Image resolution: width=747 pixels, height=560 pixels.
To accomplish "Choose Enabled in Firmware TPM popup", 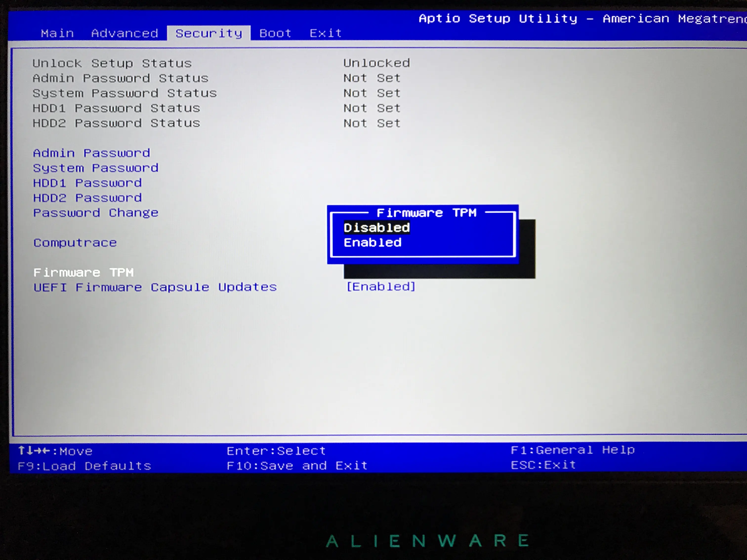I will coord(373,242).
